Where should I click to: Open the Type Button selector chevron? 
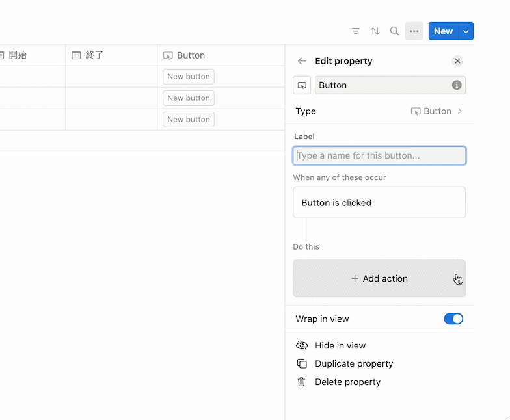coord(459,111)
